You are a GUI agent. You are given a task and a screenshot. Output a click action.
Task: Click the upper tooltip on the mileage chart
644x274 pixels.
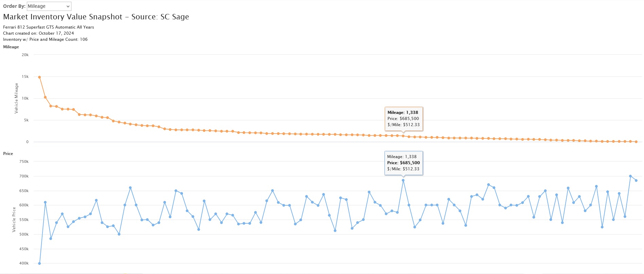click(x=403, y=118)
